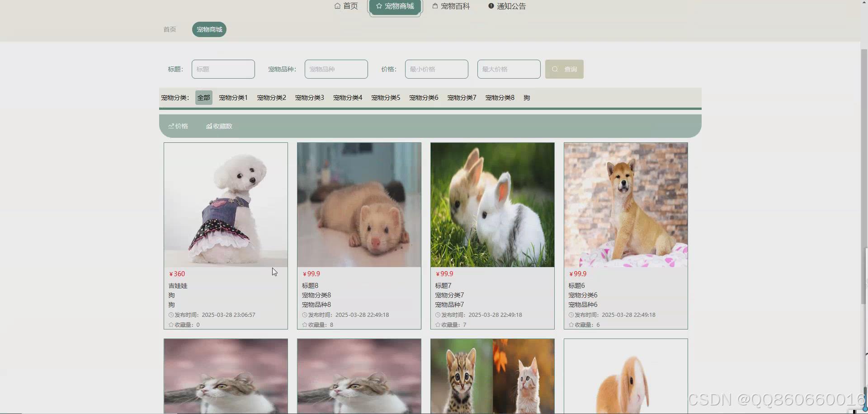
Task: Click the price sort trend icon
Action: [x=171, y=126]
